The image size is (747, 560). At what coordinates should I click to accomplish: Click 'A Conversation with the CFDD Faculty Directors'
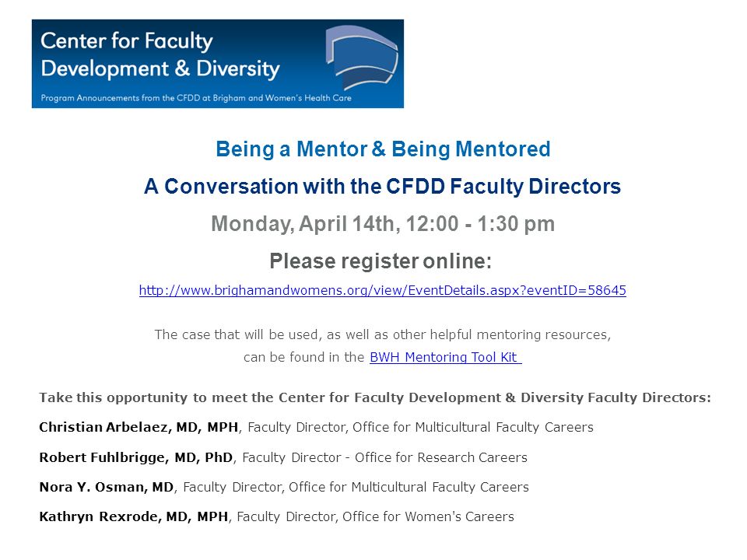tap(383, 186)
